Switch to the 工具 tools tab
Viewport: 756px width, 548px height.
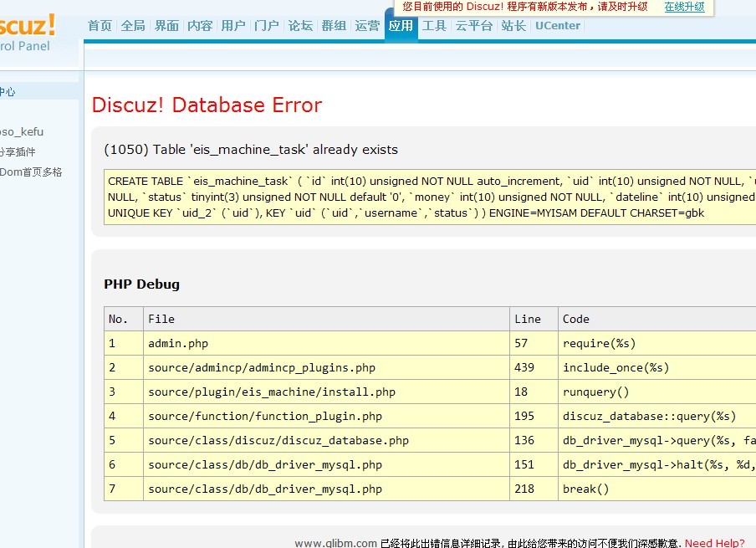pos(434,25)
